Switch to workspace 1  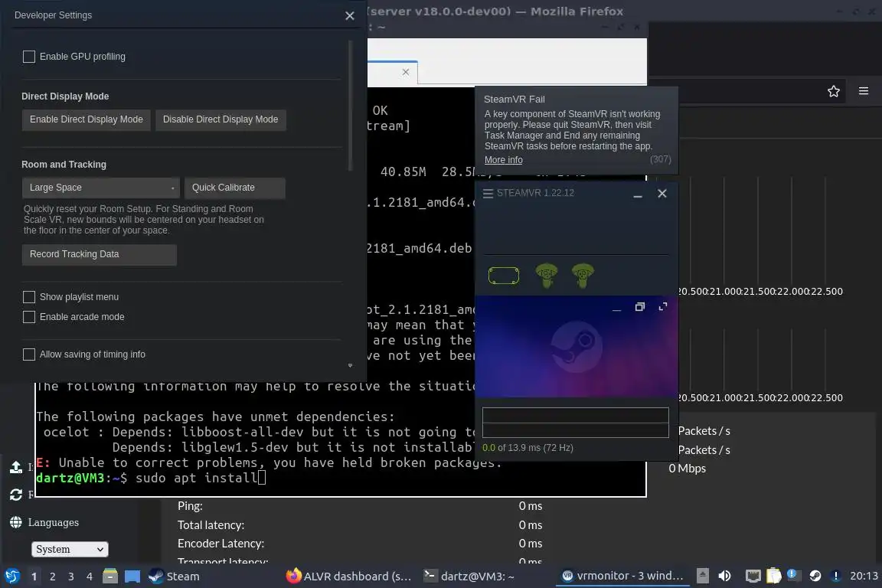[34, 577]
